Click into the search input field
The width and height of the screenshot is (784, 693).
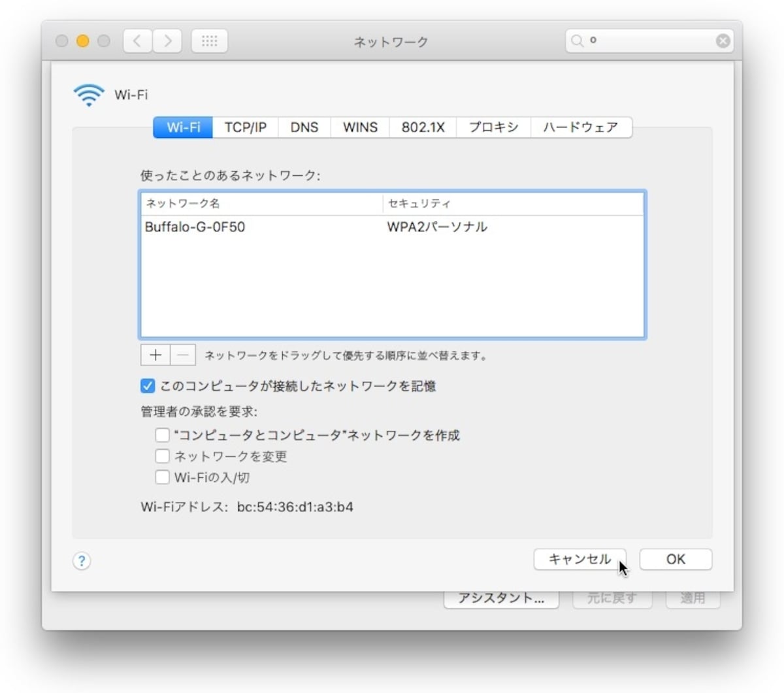pyautogui.click(x=649, y=41)
